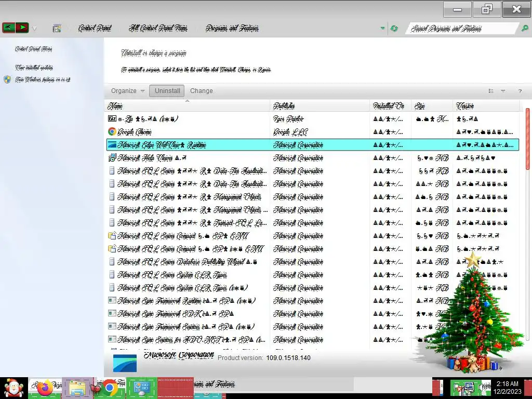
Task: Go back with the green Back arrow
Action: click(x=9, y=28)
